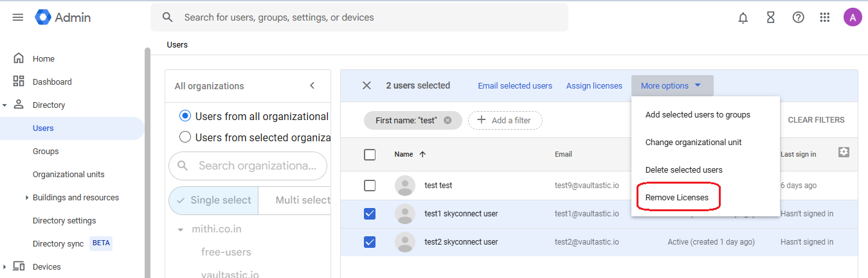
Task: Click the notifications bell icon
Action: (743, 17)
